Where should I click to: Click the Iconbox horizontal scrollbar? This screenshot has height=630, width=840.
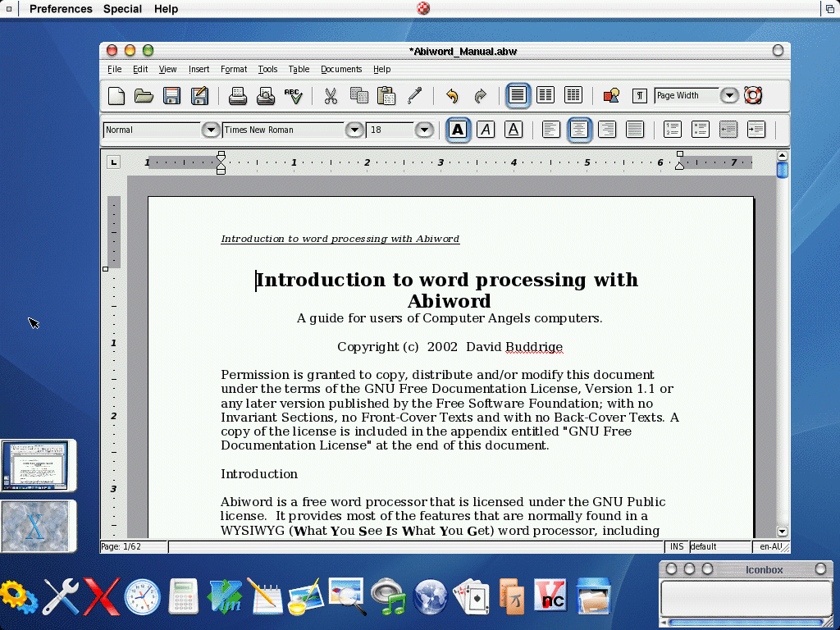pos(746,623)
